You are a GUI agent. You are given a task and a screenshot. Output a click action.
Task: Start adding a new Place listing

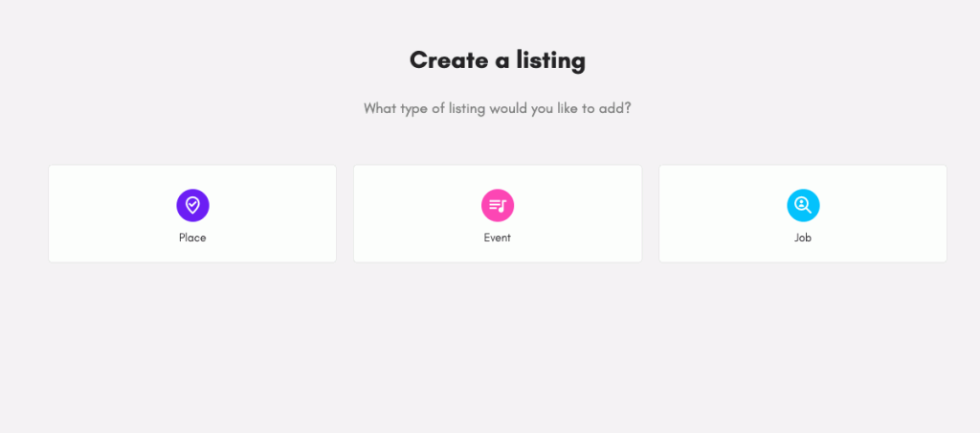coord(192,214)
